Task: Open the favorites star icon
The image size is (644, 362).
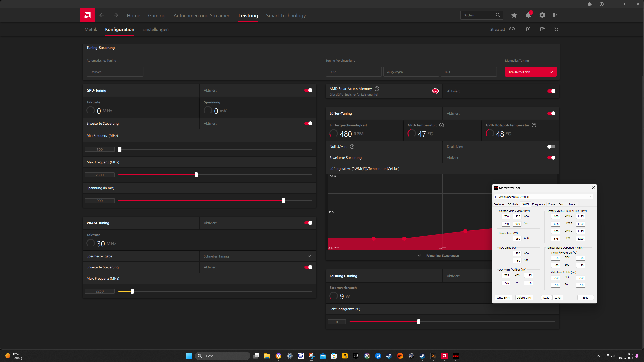Action: [x=514, y=15]
